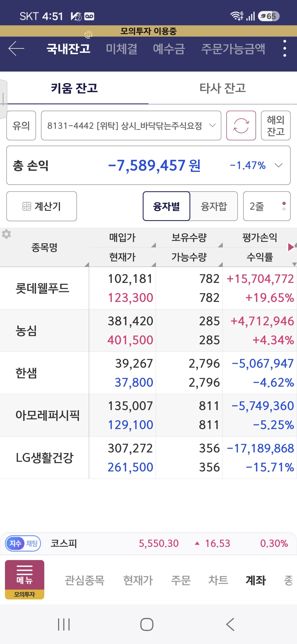The image size is (297, 644).
Task: Tap LG생활건강 loss -17,189,868
Action: [260, 448]
